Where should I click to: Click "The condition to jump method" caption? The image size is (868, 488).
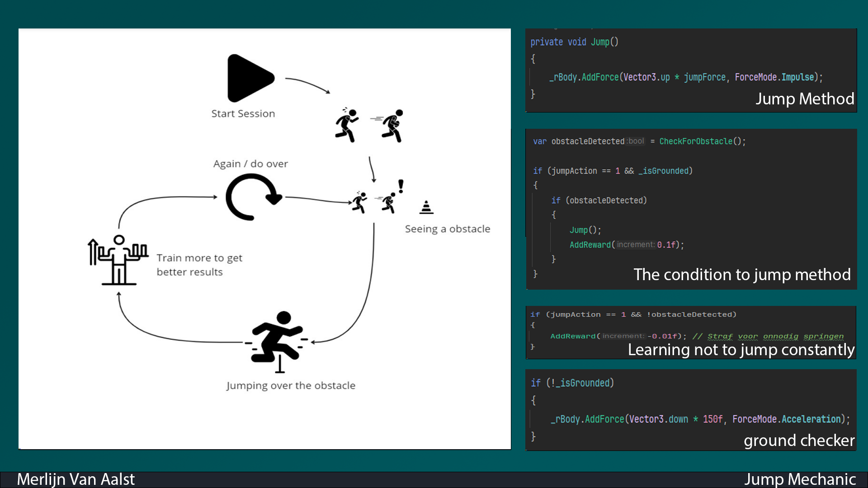point(741,275)
